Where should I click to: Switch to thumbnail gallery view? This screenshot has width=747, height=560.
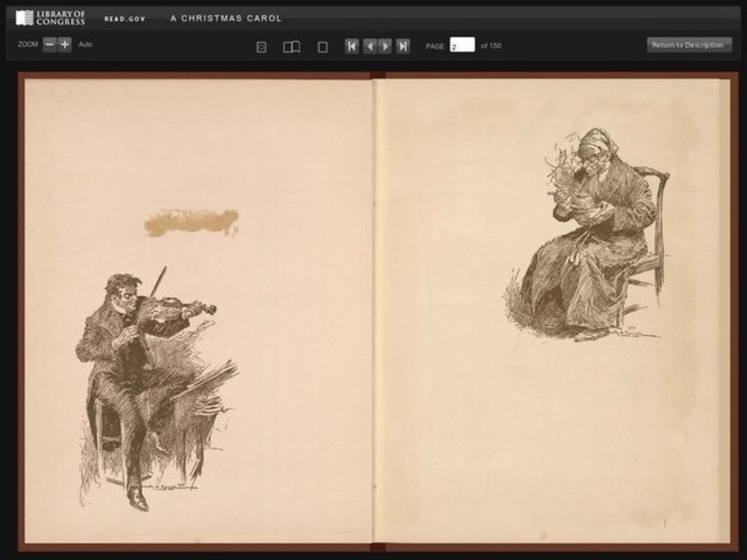point(261,45)
